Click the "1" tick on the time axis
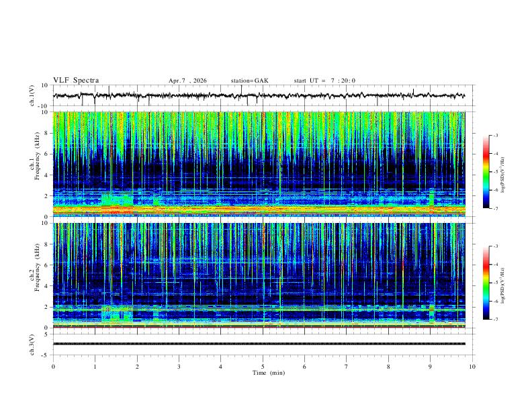The image size is (532, 411). coord(95,367)
